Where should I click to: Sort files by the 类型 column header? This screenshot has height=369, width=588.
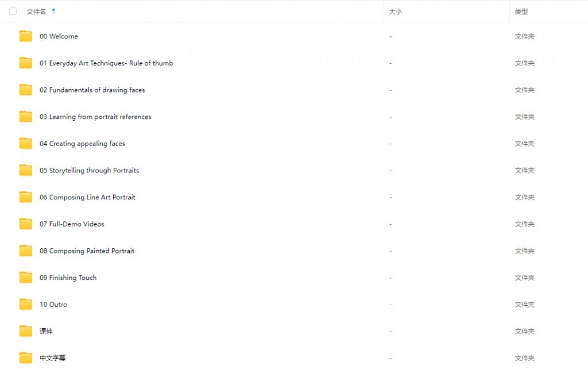click(x=521, y=11)
